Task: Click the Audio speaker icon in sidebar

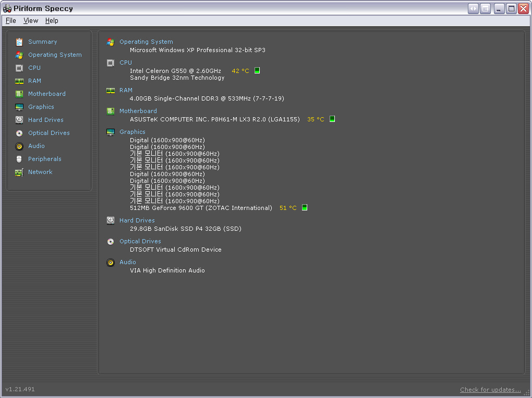Action: [x=19, y=146]
